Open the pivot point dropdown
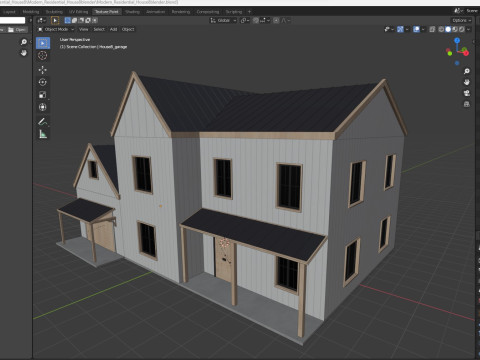 (x=245, y=20)
